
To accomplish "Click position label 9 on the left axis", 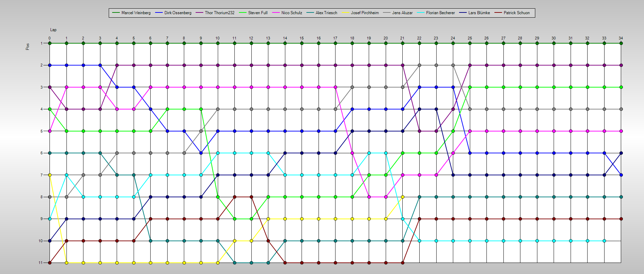I will 42,219.
